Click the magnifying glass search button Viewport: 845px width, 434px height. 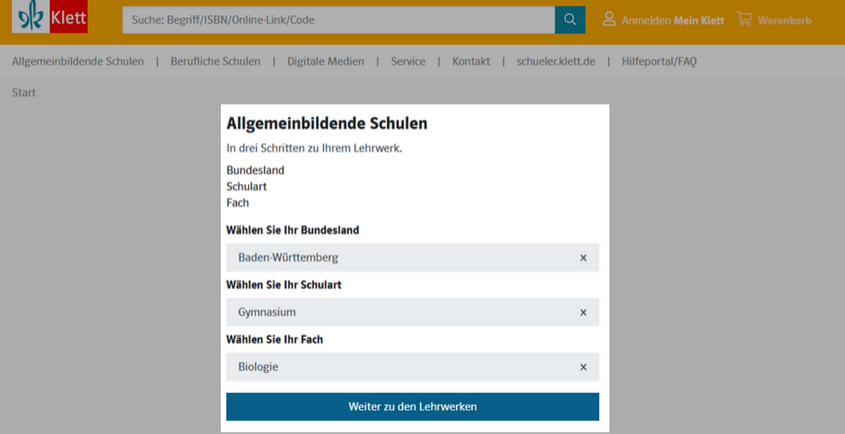(x=570, y=20)
